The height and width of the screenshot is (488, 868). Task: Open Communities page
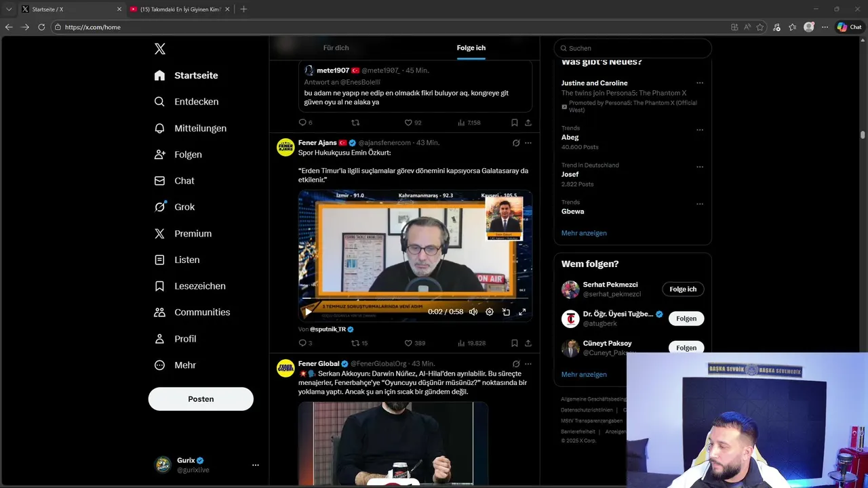193,312
